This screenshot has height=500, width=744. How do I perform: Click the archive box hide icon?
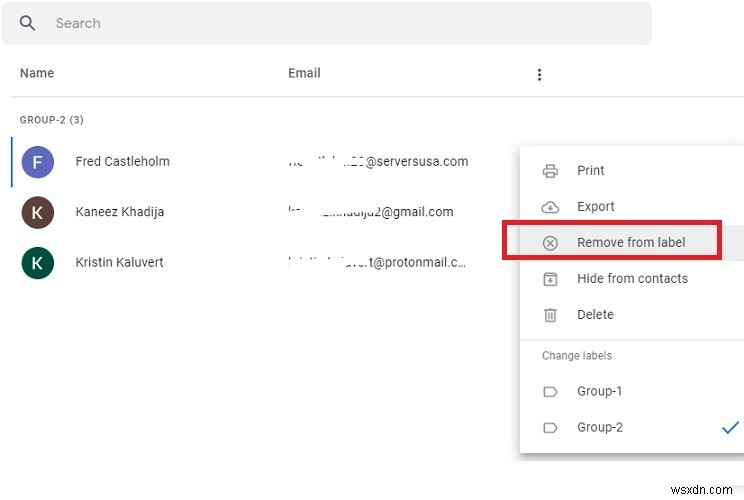(x=550, y=279)
